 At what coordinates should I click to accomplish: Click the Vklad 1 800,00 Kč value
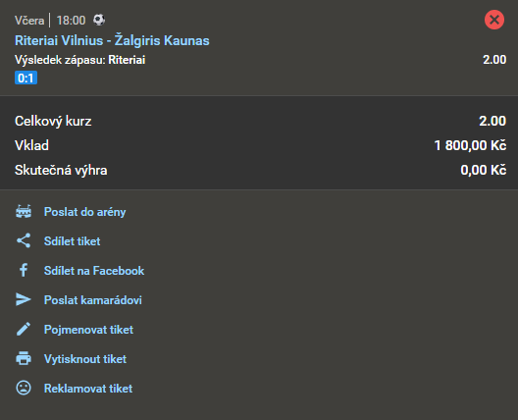tap(470, 145)
